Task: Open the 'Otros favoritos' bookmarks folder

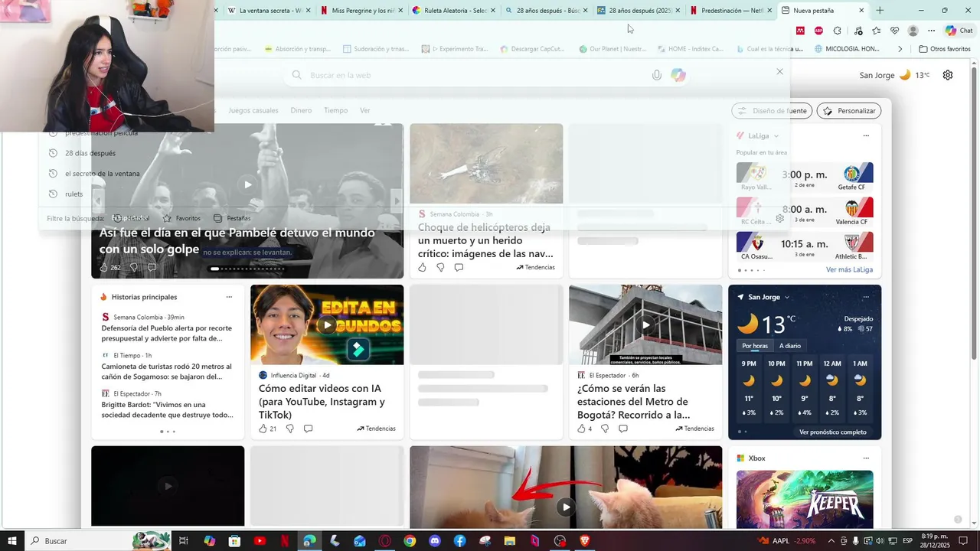Action: click(944, 49)
